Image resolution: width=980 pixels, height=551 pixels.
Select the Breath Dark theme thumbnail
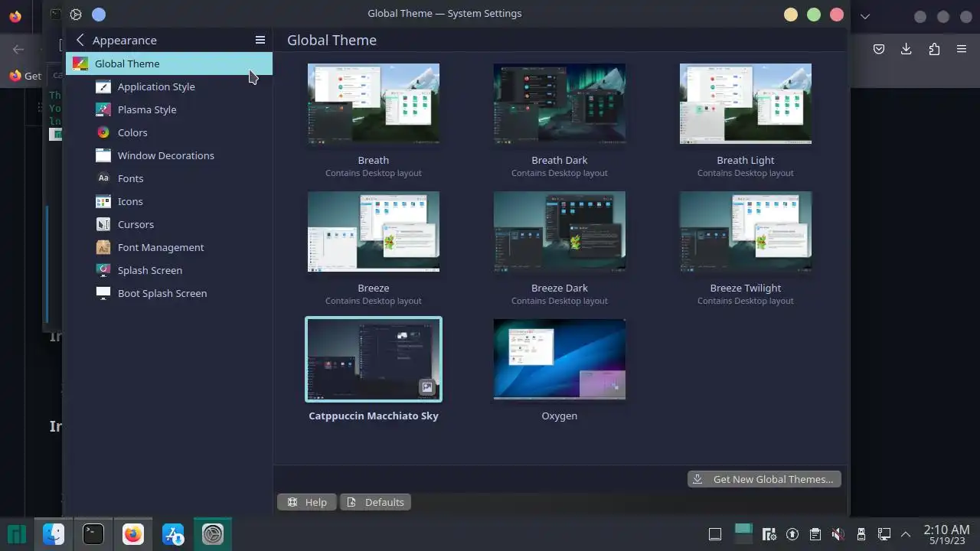(x=560, y=103)
